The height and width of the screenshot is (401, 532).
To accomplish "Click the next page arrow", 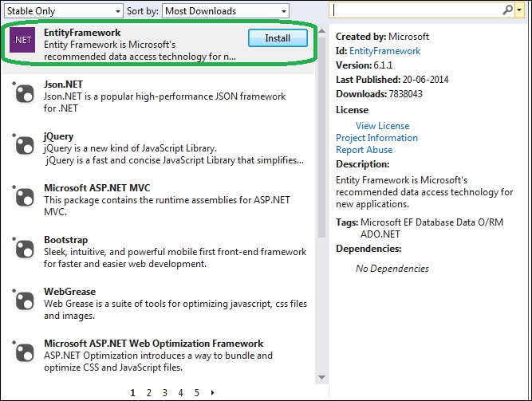I will pos(213,393).
